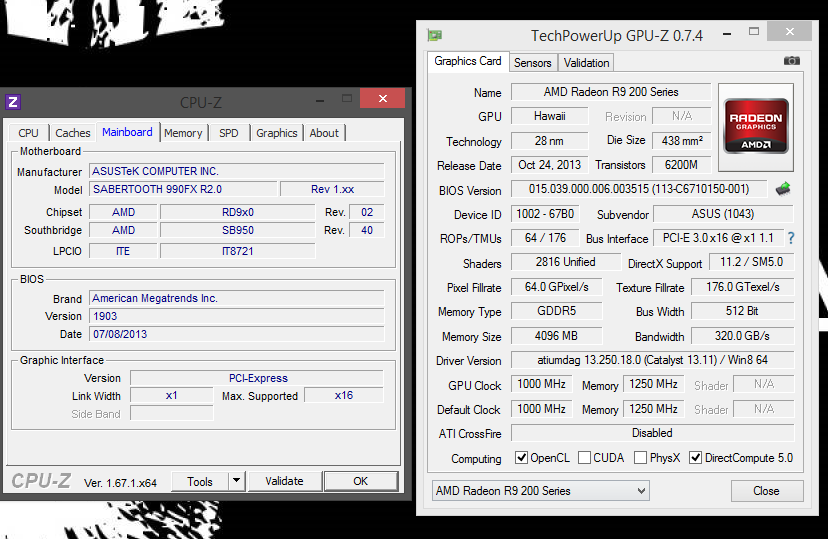The width and height of the screenshot is (828, 539).
Task: Click the Bandwidth 320.0 GB/s field
Action: click(742, 336)
